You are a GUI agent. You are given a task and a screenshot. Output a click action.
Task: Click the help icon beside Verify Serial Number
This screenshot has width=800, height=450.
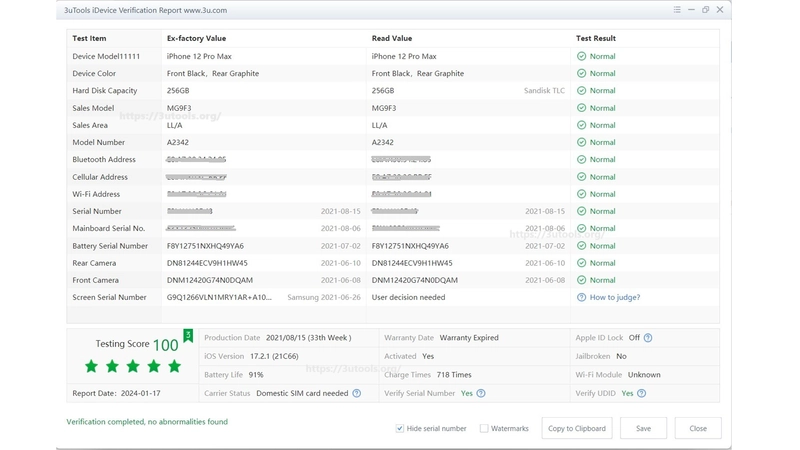(481, 393)
